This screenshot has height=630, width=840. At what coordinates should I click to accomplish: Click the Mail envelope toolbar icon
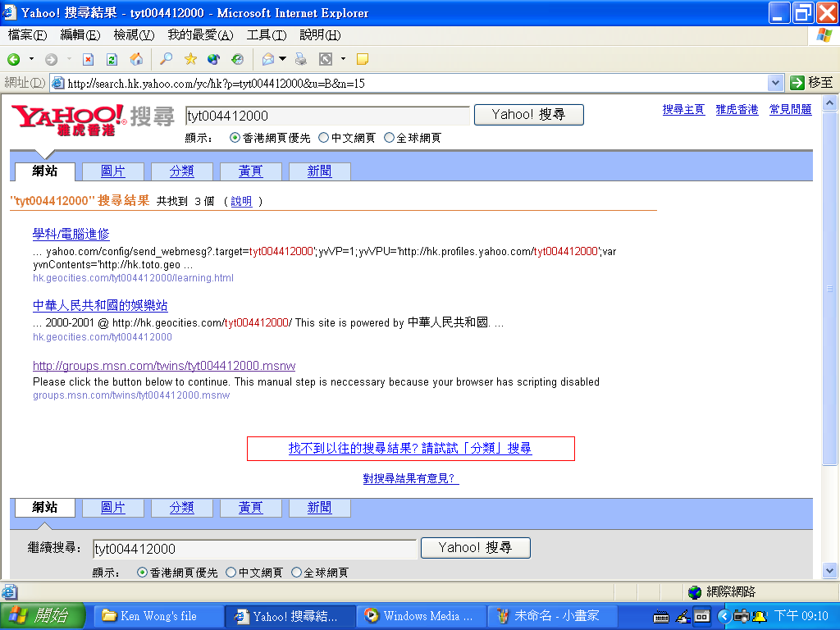pyautogui.click(x=268, y=59)
